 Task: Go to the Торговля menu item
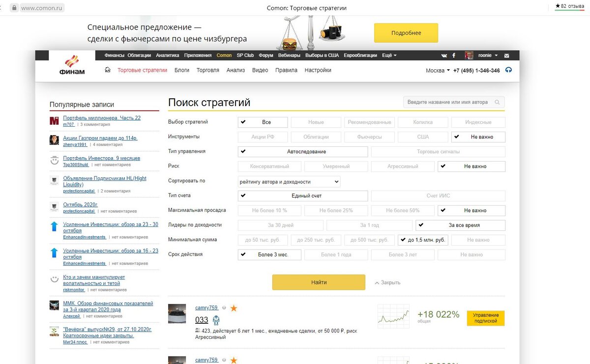208,70
